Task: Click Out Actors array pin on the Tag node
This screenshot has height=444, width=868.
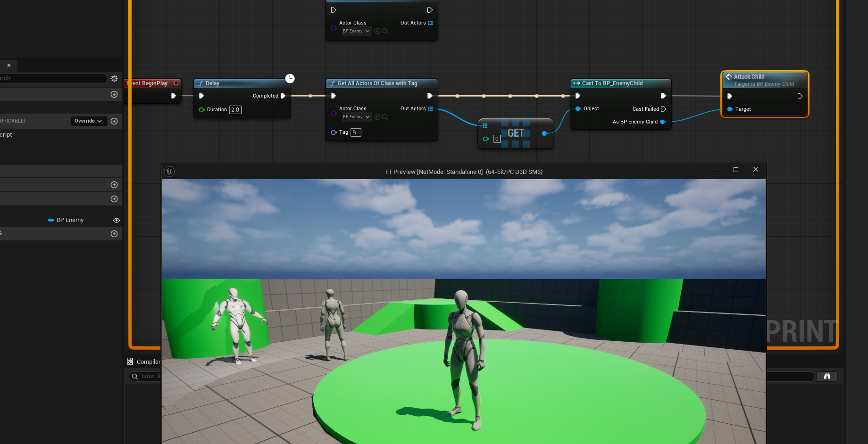Action: 430,109
